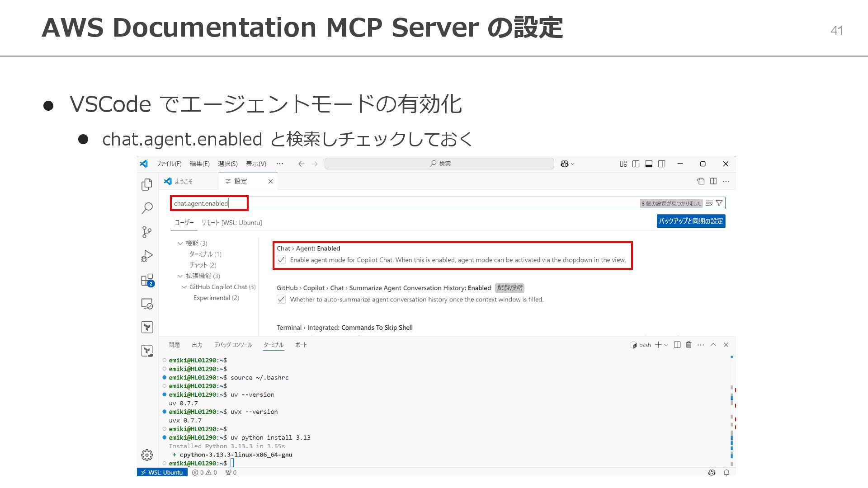
Task: Switch to the ようこそ editor tab
Action: coord(189,181)
